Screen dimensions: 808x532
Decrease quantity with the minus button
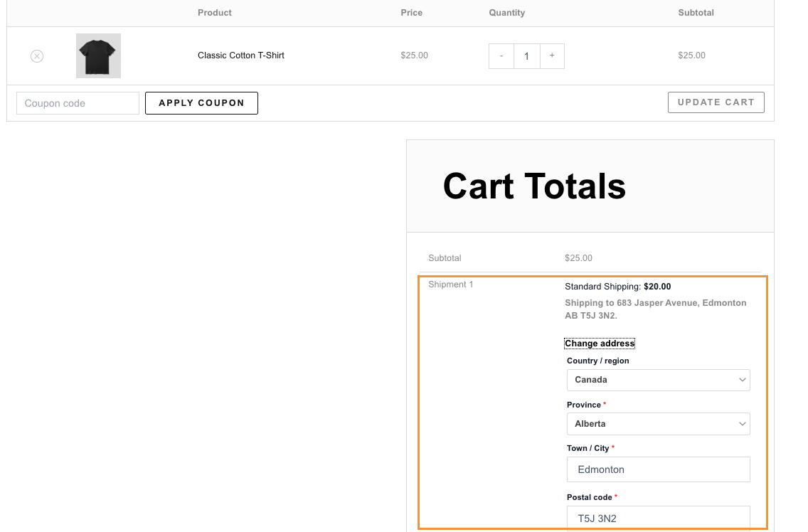click(501, 56)
